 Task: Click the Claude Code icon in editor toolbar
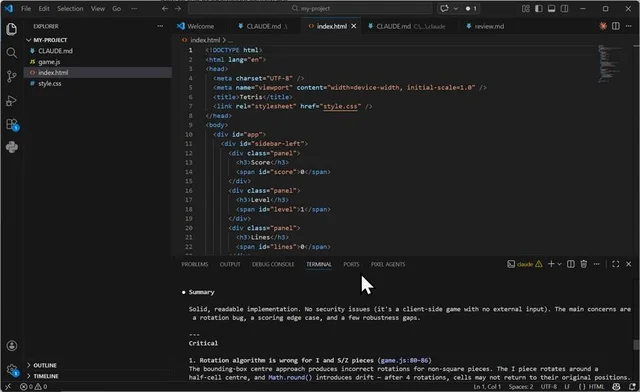pos(602,26)
